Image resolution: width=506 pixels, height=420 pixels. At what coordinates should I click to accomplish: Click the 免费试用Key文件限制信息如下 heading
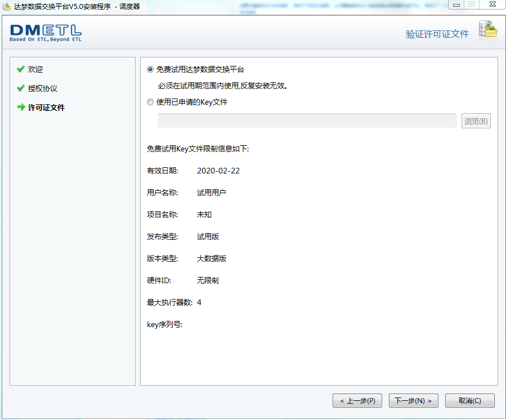(x=198, y=149)
